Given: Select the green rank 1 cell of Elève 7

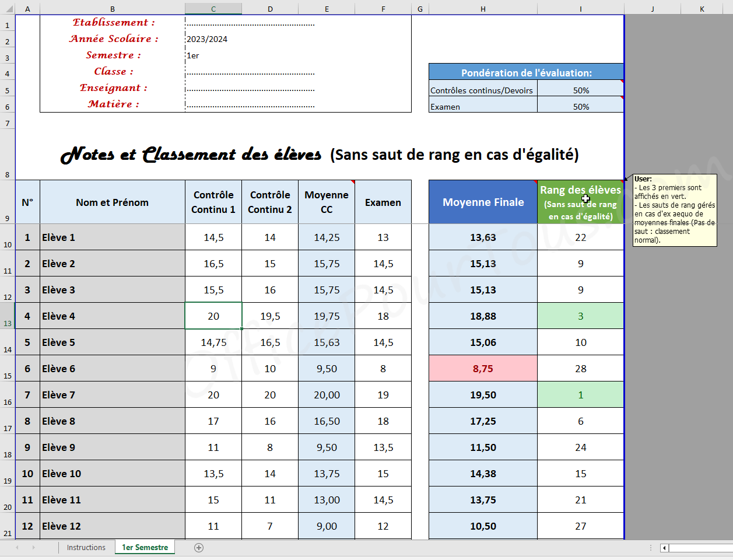Looking at the screenshot, I should click(x=580, y=395).
